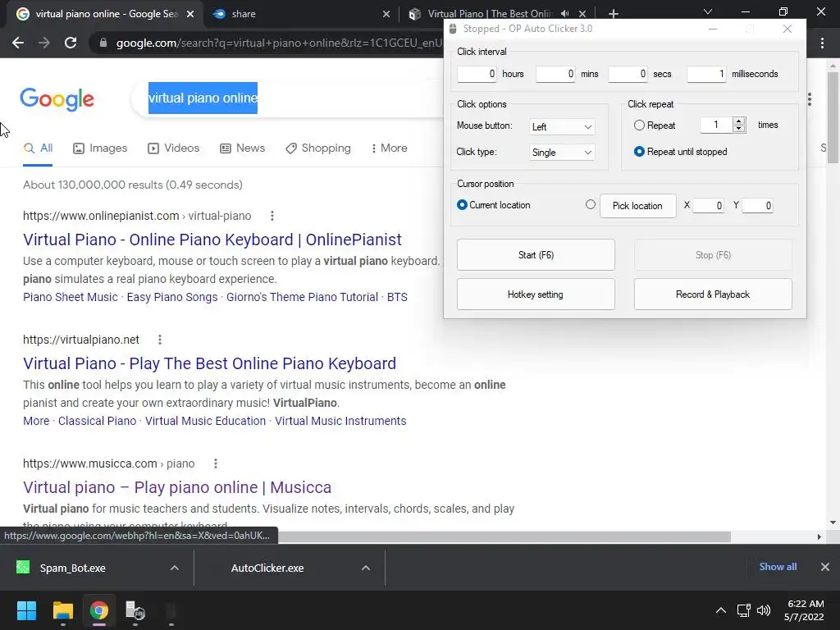Click the Google logo
This screenshot has width=840, height=630.
click(57, 99)
